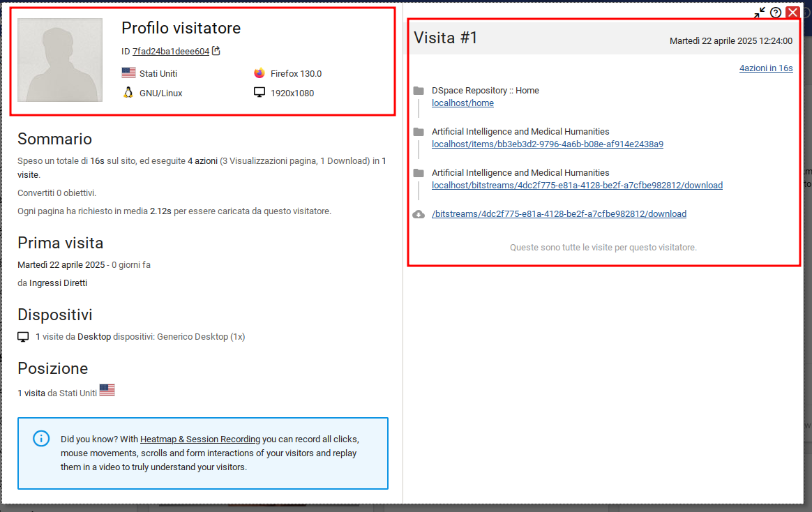Click the GNU/Linux penguin icon
Image resolution: width=812 pixels, height=512 pixels.
click(x=128, y=93)
